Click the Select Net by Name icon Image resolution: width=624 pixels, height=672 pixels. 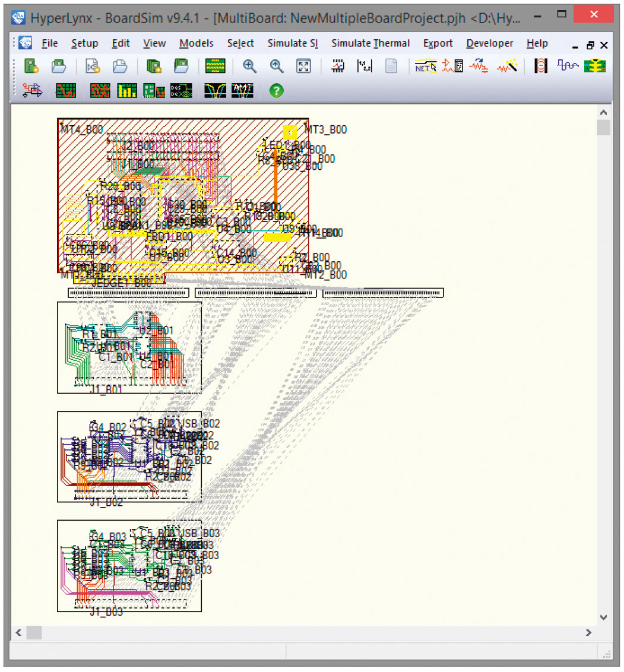[x=426, y=66]
